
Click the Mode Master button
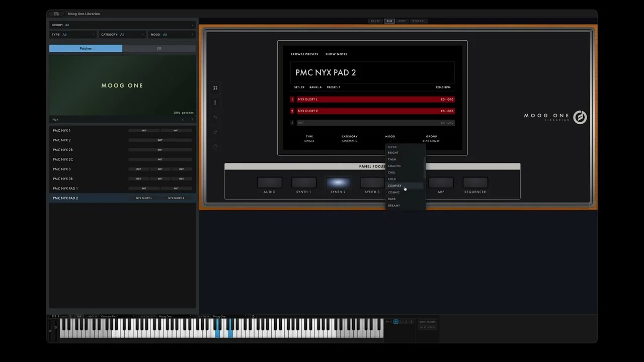click(x=427, y=322)
